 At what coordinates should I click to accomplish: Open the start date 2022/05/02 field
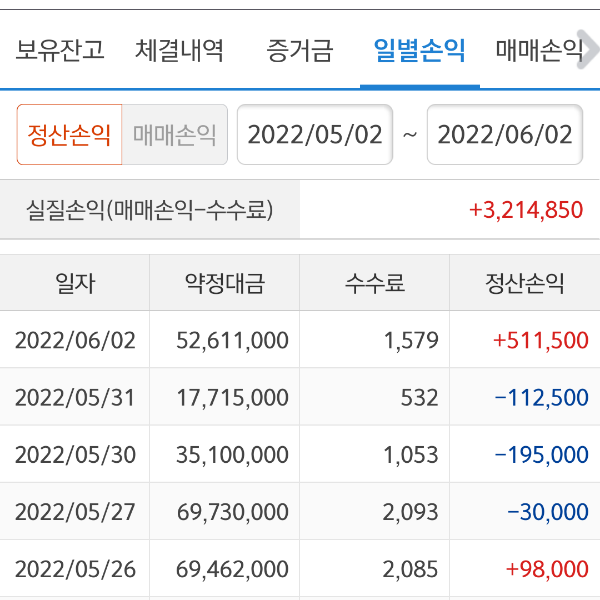pyautogui.click(x=315, y=135)
